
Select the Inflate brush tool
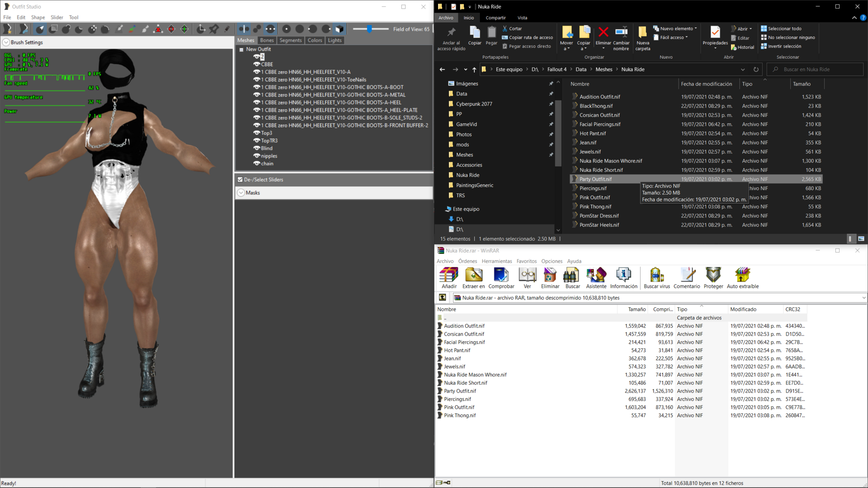(x=66, y=29)
